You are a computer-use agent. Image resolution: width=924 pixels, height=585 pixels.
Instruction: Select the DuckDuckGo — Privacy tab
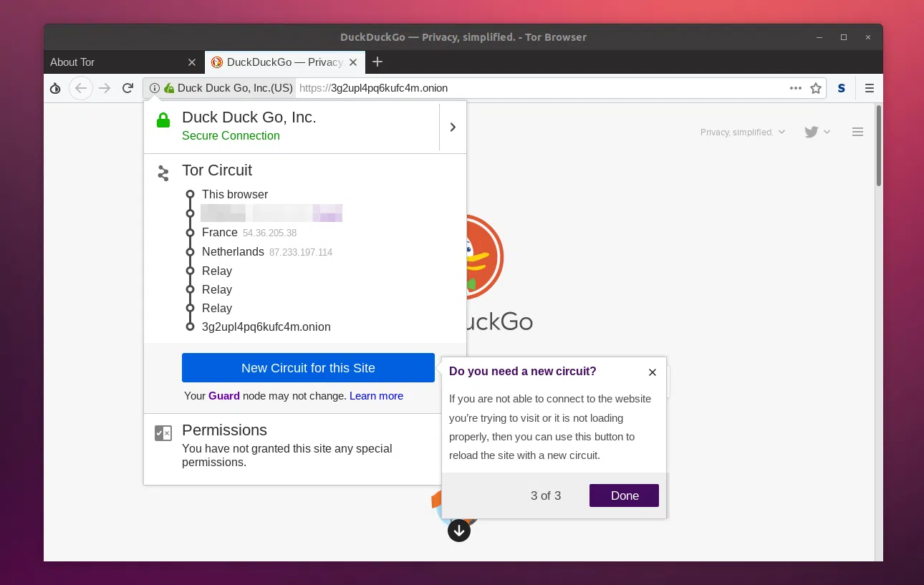click(285, 62)
